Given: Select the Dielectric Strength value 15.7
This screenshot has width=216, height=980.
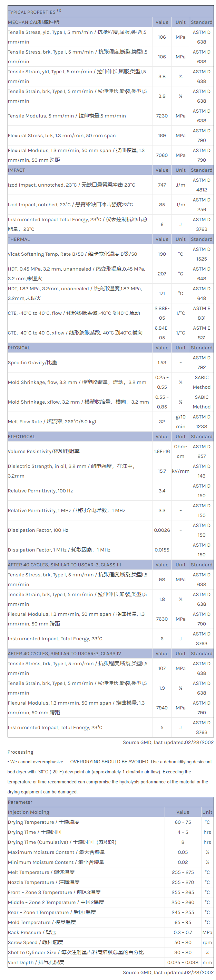Looking at the screenshot, I should click(x=162, y=471).
